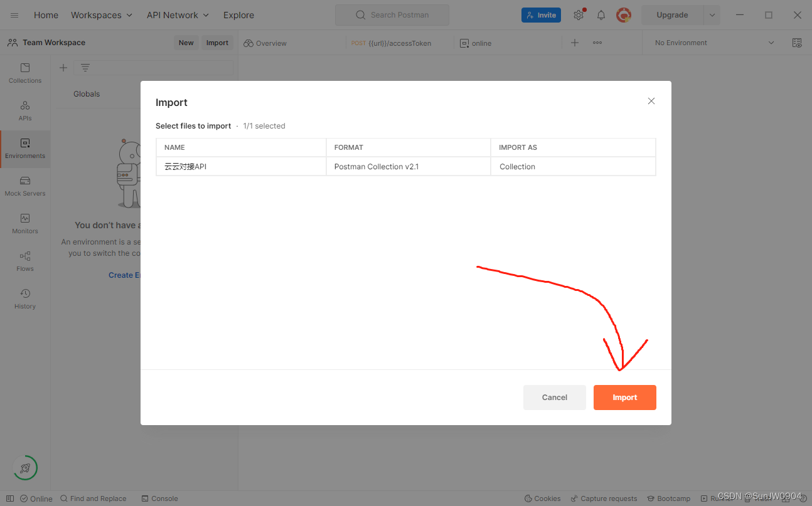The height and width of the screenshot is (506, 812).
Task: Open Monitors in the sidebar
Action: 25,224
